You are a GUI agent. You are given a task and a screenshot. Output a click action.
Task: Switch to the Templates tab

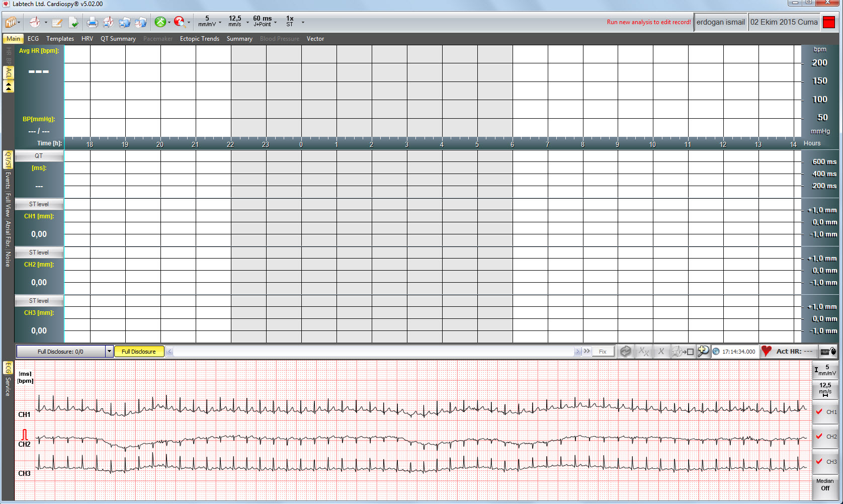(60, 39)
